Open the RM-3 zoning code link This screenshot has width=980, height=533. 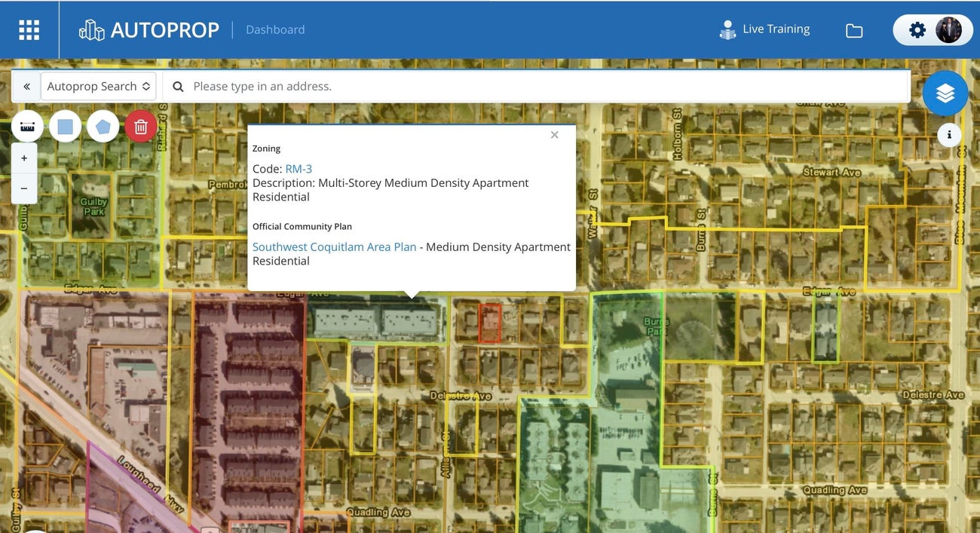click(299, 169)
